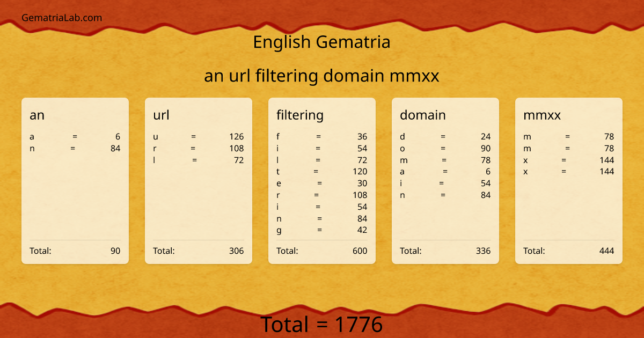Click the total 306 in the 'url' card

[x=236, y=251]
